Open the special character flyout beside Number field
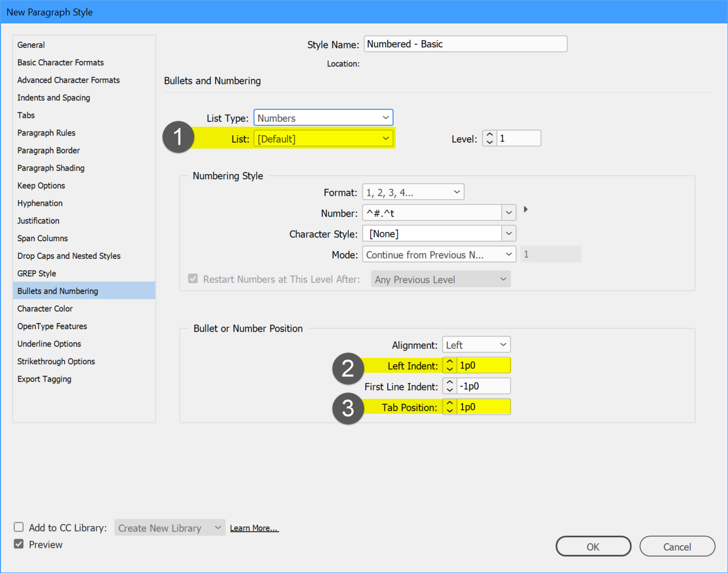728x573 pixels. (x=525, y=210)
